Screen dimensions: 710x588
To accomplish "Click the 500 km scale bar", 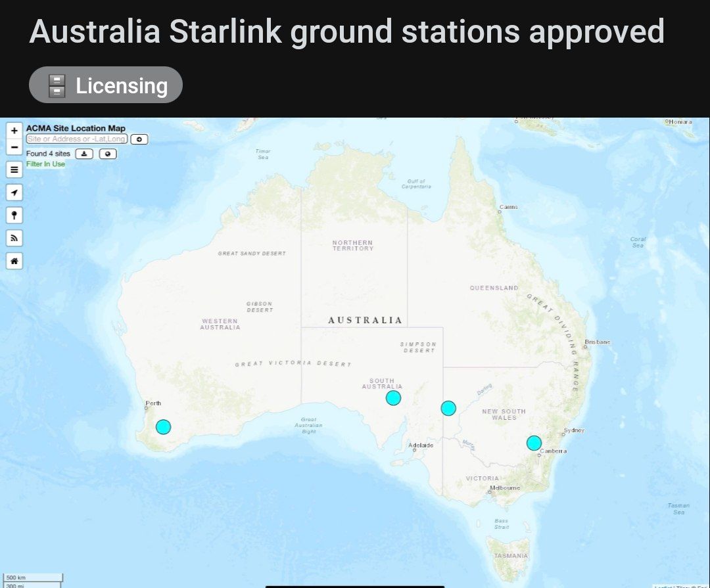I will pos(33,577).
